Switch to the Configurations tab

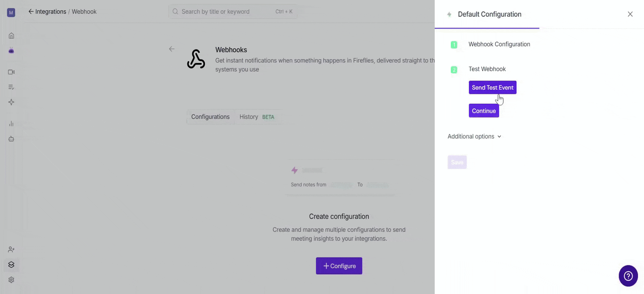point(210,117)
